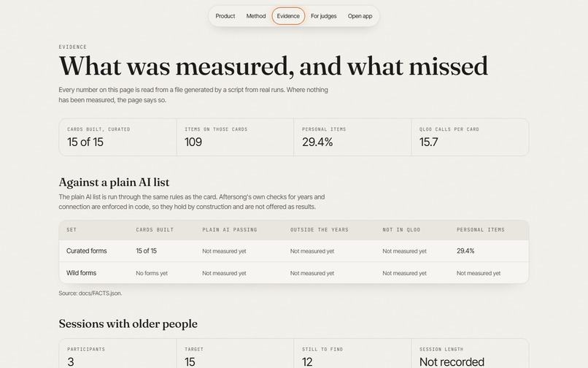Click the Sessions with older people heading

pyautogui.click(x=128, y=323)
